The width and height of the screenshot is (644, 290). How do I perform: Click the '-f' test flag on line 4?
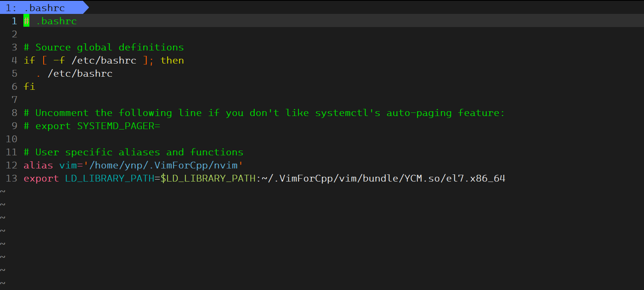[x=59, y=60]
